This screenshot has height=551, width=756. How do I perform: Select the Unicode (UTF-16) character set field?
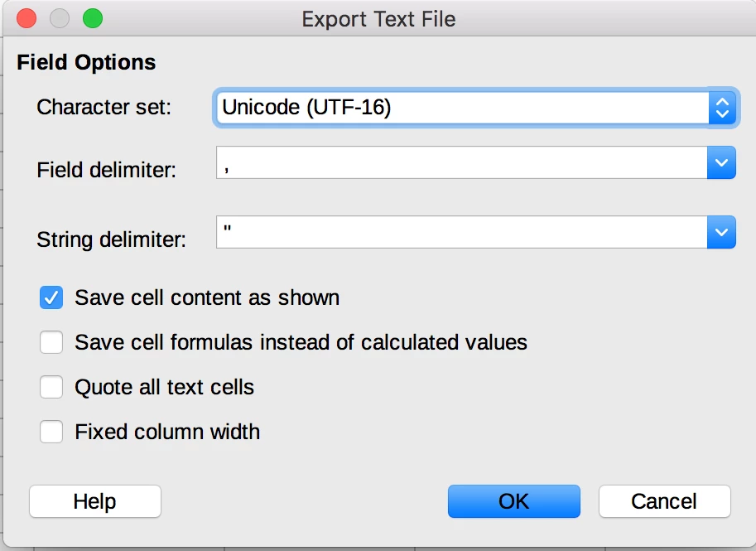click(460, 108)
